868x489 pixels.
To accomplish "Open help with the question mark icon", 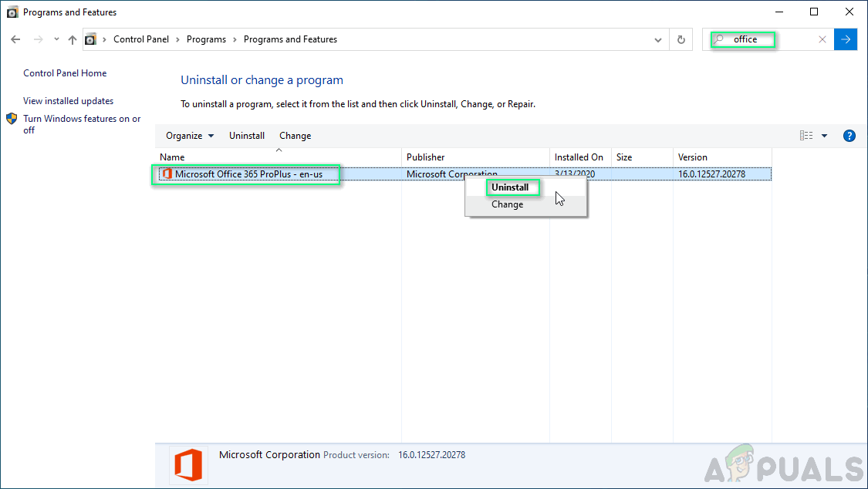I will [849, 136].
